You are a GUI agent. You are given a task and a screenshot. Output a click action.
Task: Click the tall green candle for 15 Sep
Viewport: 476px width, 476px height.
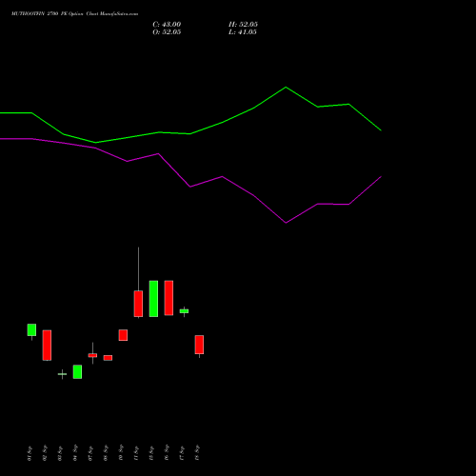click(x=153, y=299)
